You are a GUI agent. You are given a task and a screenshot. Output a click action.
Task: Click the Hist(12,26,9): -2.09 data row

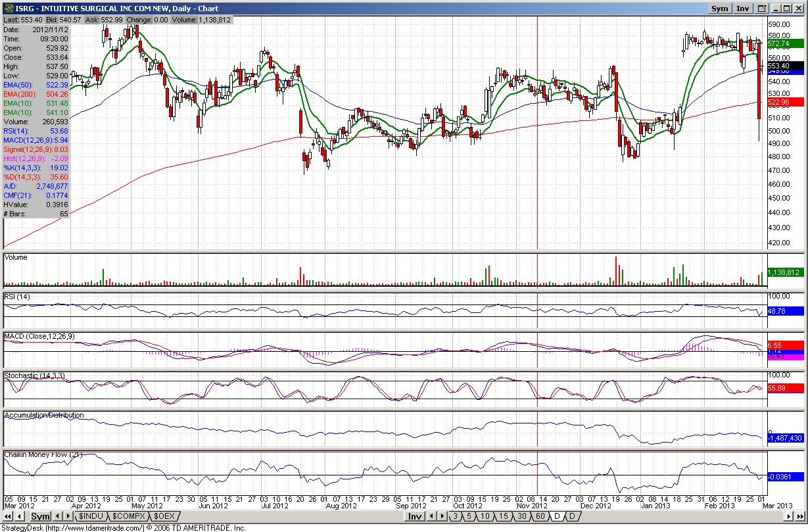(x=36, y=158)
